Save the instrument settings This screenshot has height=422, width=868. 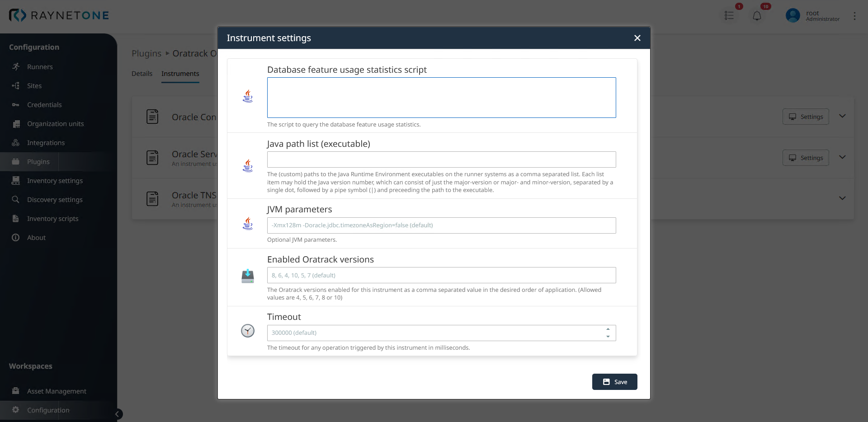(614, 382)
